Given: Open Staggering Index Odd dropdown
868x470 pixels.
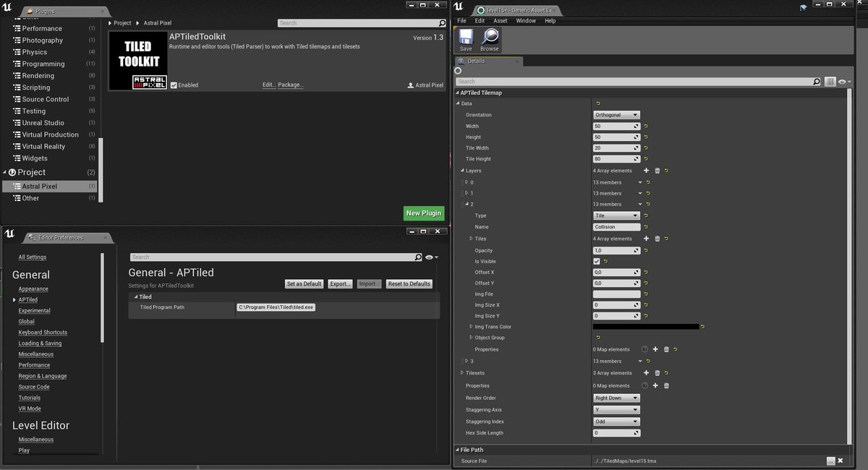Looking at the screenshot, I should pos(616,422).
